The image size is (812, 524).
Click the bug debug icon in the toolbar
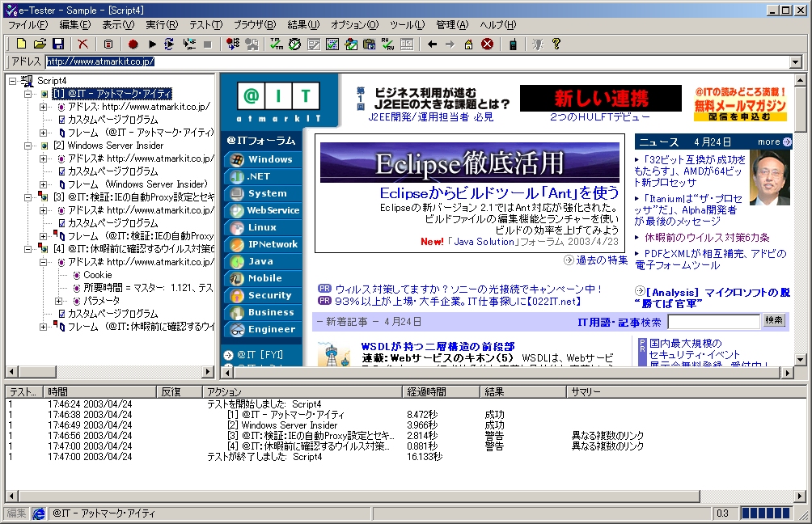point(538,44)
